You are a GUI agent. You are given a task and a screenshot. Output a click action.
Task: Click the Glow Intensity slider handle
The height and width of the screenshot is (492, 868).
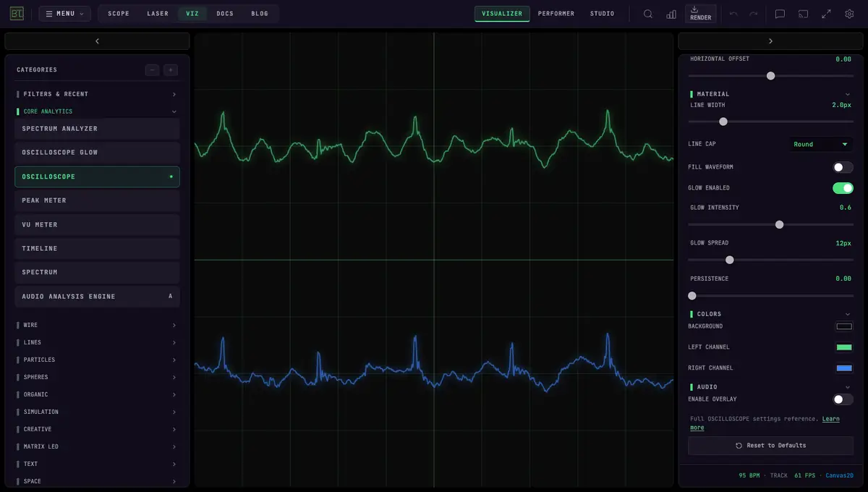(x=779, y=224)
